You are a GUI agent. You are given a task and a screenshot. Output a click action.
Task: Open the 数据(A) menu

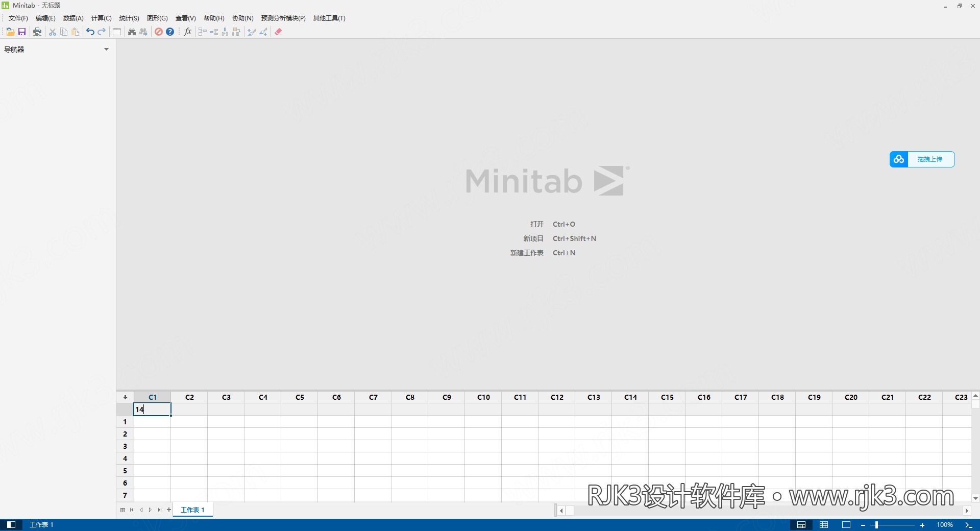click(x=73, y=18)
